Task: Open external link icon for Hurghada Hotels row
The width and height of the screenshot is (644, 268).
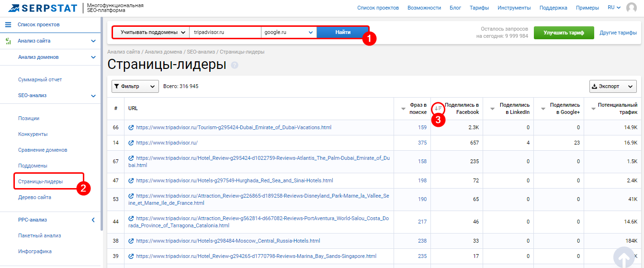Action: [x=131, y=181]
